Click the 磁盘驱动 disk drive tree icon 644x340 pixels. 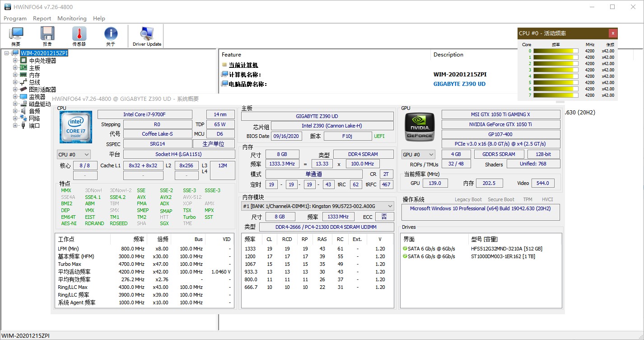coord(23,104)
